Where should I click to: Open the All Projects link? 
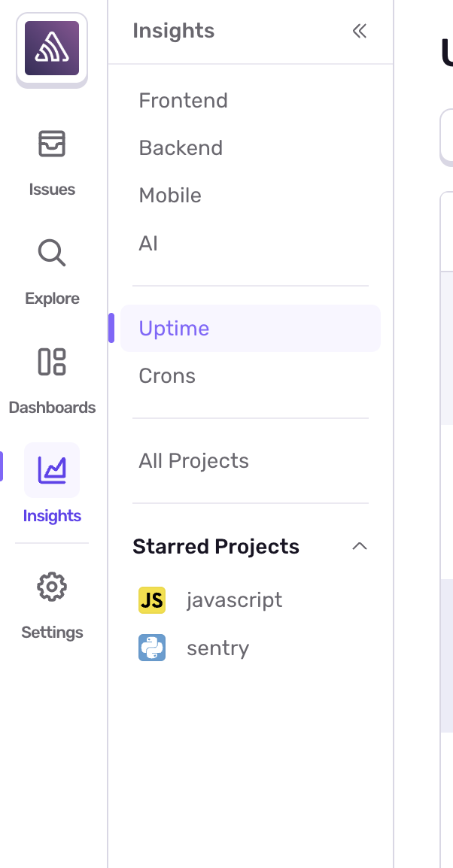tap(194, 461)
